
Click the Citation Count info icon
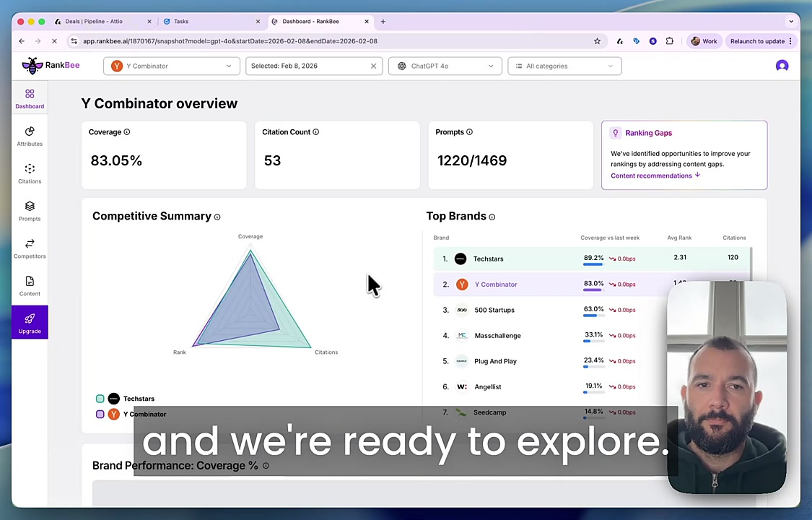(315, 132)
